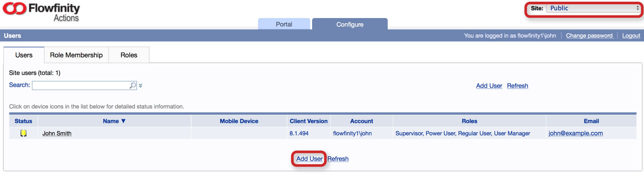Screen dimensions: 644x177
Task: Click the bottom Refresh link
Action: tap(338, 159)
